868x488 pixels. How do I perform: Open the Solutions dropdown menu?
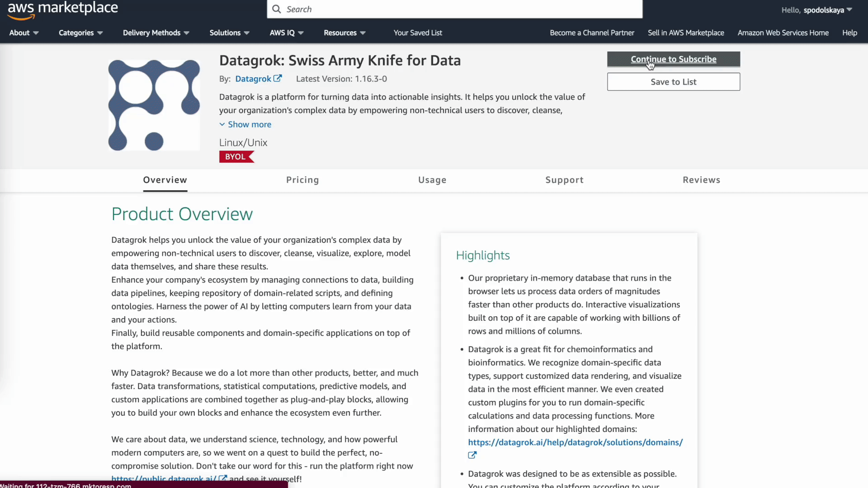tap(229, 33)
